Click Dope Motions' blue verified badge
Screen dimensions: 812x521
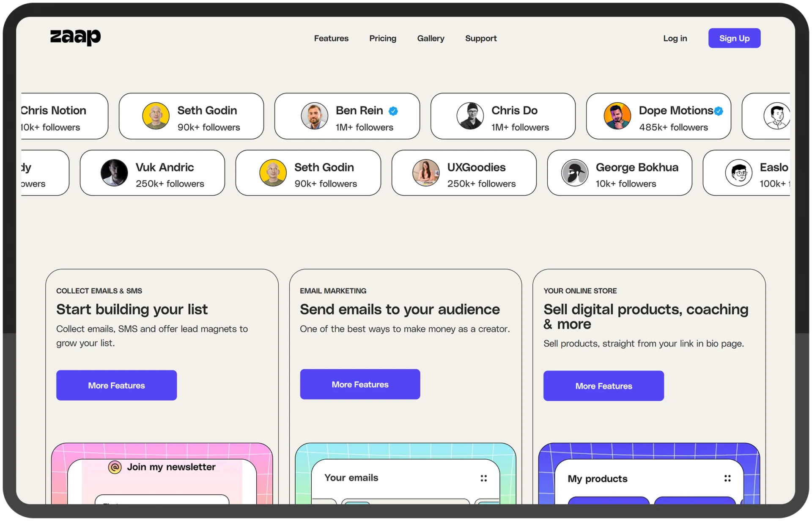pyautogui.click(x=719, y=111)
